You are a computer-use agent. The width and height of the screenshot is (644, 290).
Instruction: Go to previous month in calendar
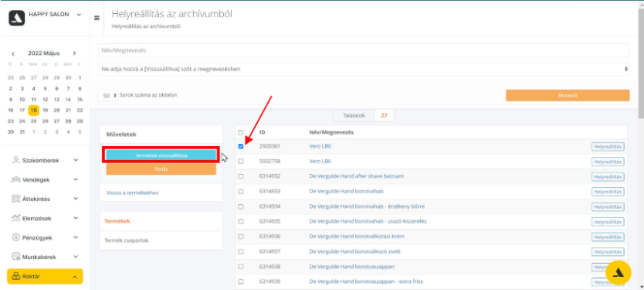[x=13, y=53]
